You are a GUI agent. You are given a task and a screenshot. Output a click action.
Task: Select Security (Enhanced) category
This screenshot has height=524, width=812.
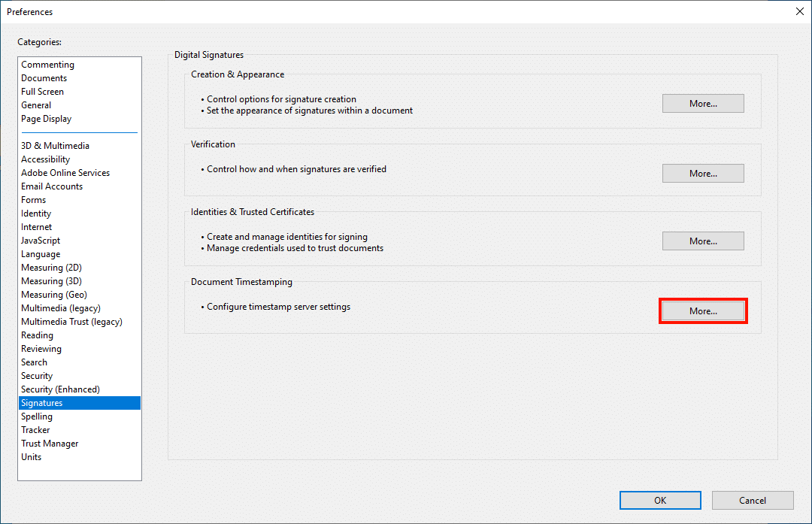click(60, 389)
